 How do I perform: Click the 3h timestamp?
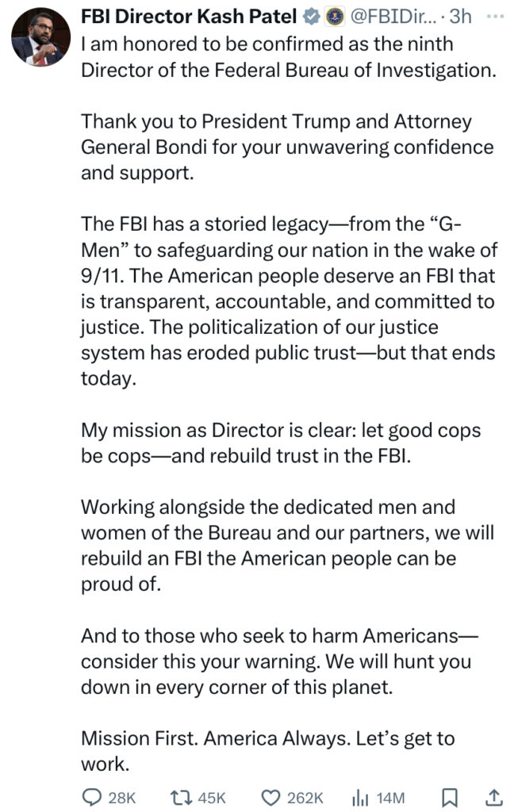[461, 17]
